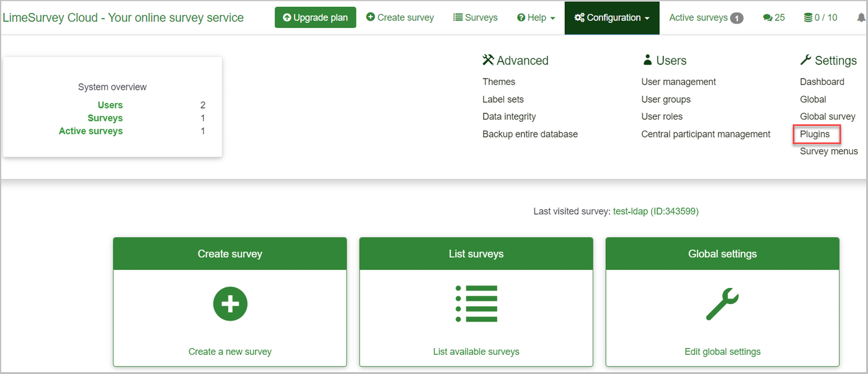The image size is (868, 374).
Task: Click System overview title text
Action: (x=112, y=87)
